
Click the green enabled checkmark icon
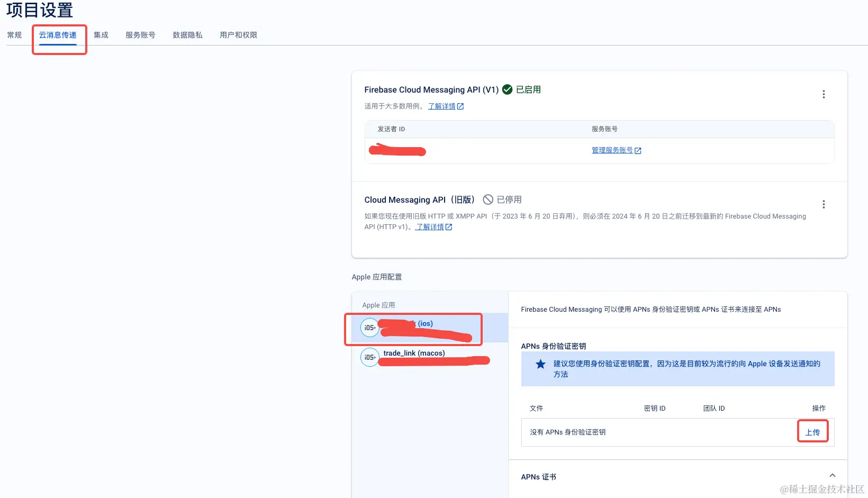pyautogui.click(x=507, y=89)
